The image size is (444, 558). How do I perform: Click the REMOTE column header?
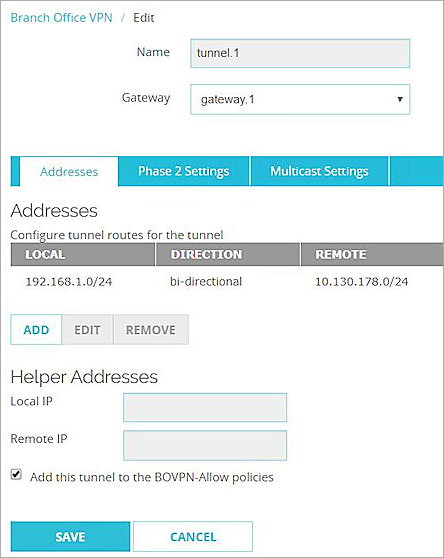(x=372, y=254)
